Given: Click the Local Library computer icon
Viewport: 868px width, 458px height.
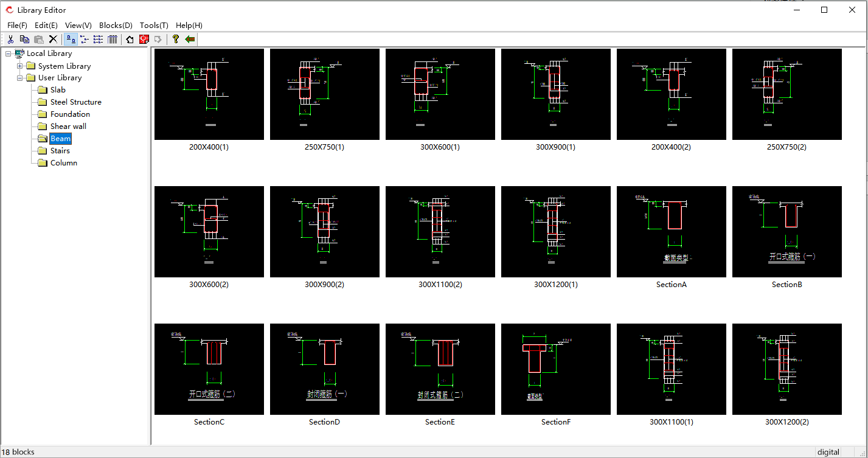Looking at the screenshot, I should click(19, 54).
